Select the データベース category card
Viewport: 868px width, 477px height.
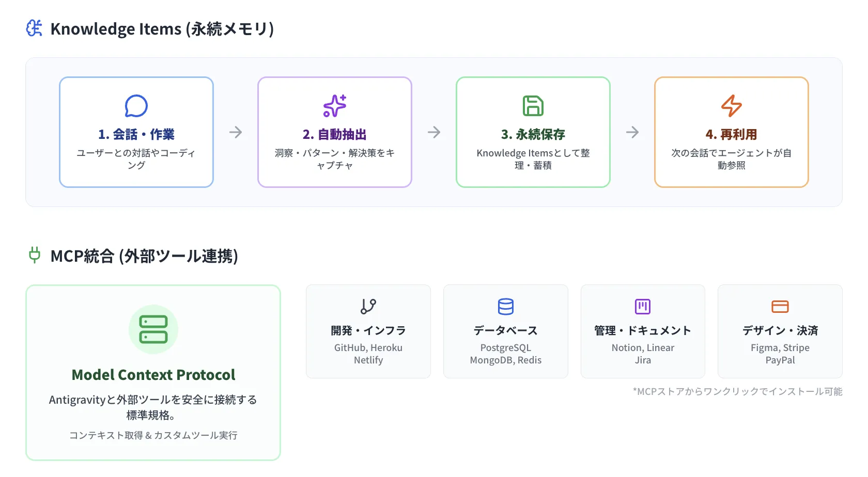tap(505, 331)
